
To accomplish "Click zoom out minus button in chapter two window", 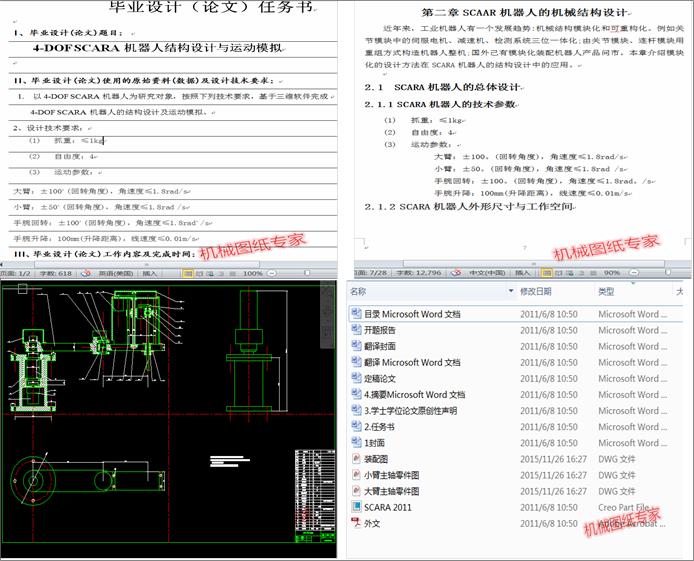I will (x=634, y=273).
